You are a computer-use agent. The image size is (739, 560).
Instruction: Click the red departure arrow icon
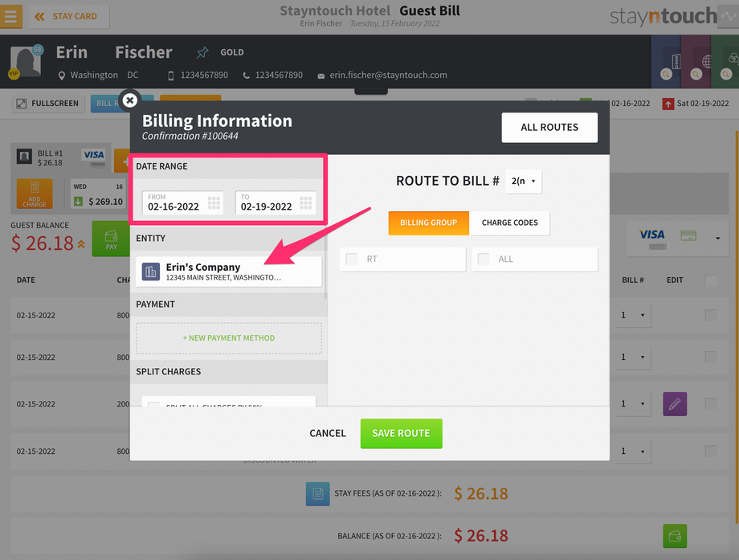668,104
